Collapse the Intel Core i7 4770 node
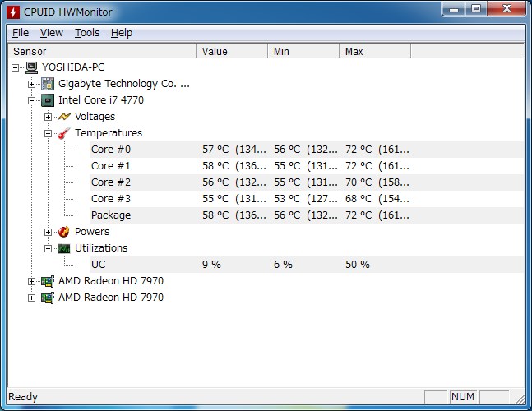The image size is (532, 411). [x=31, y=101]
